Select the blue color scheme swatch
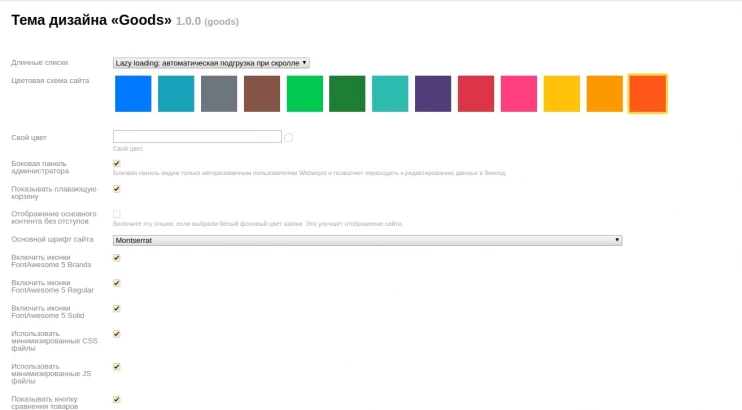 [x=133, y=94]
